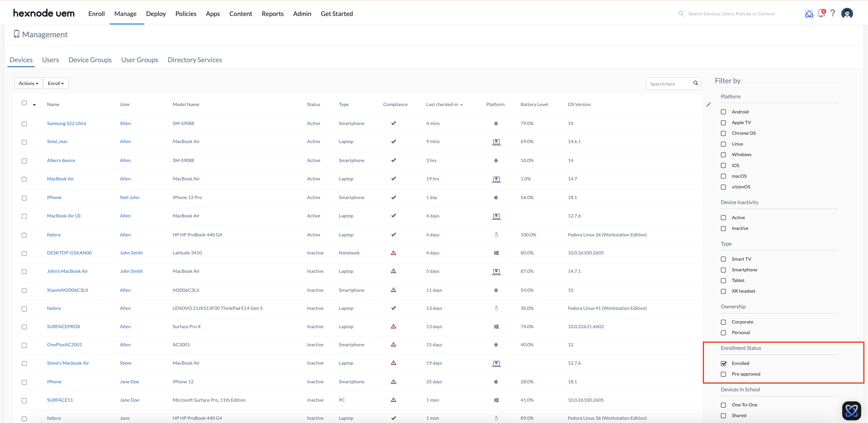Click Windows platform icon in DESKTOP-G5KAN00 row
Screen dimensions: 868x423
tap(496, 253)
